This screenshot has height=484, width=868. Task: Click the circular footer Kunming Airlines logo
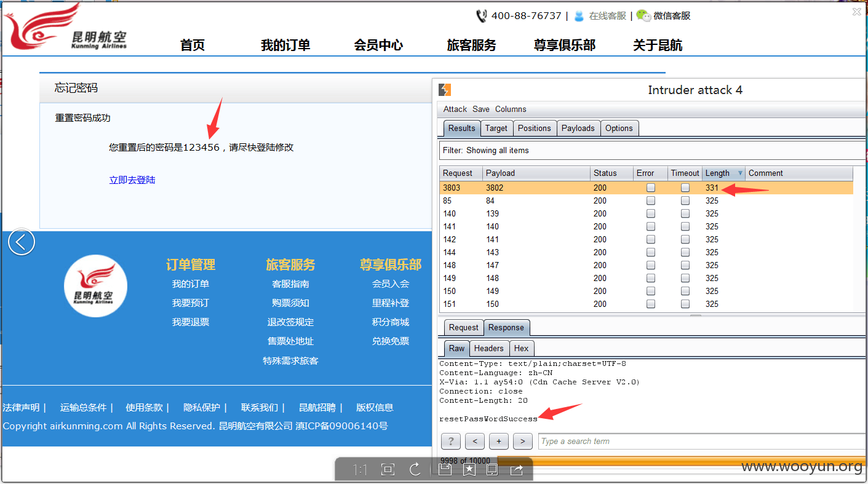click(96, 286)
